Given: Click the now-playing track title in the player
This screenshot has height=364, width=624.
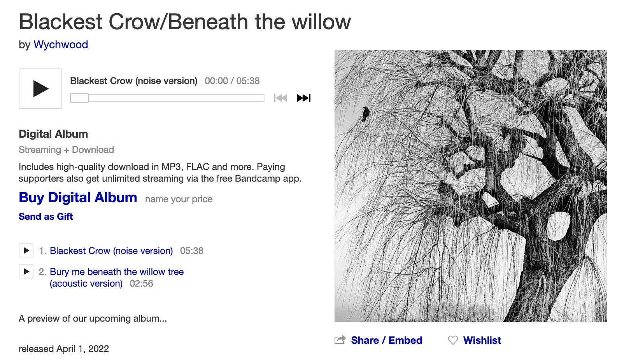Looking at the screenshot, I should coord(134,81).
